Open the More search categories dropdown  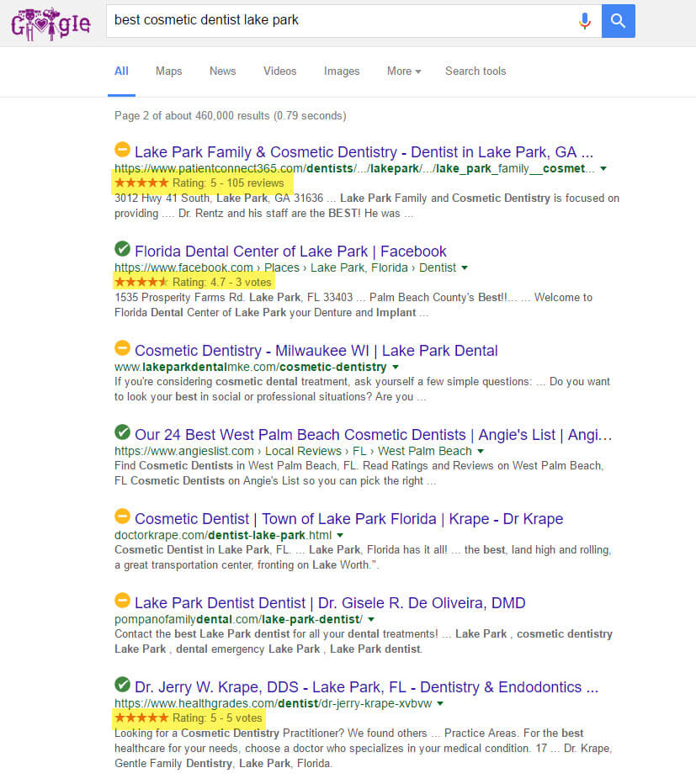coord(404,72)
